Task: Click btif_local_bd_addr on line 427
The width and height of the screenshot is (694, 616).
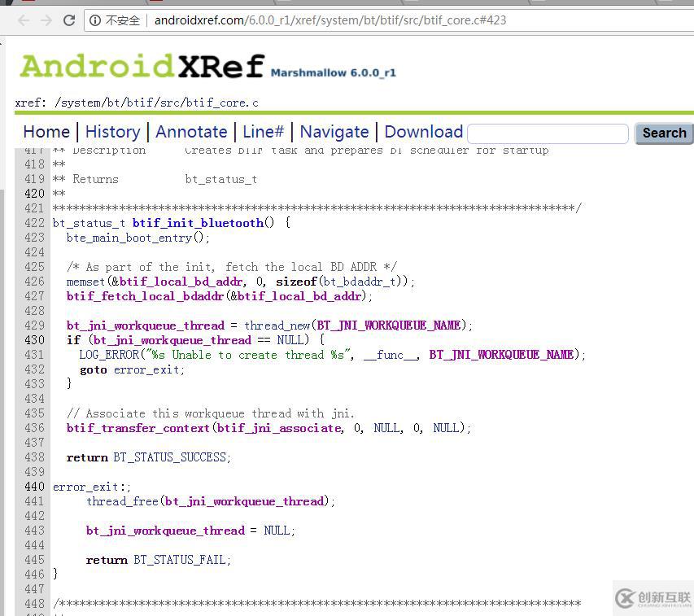Action: [x=299, y=296]
